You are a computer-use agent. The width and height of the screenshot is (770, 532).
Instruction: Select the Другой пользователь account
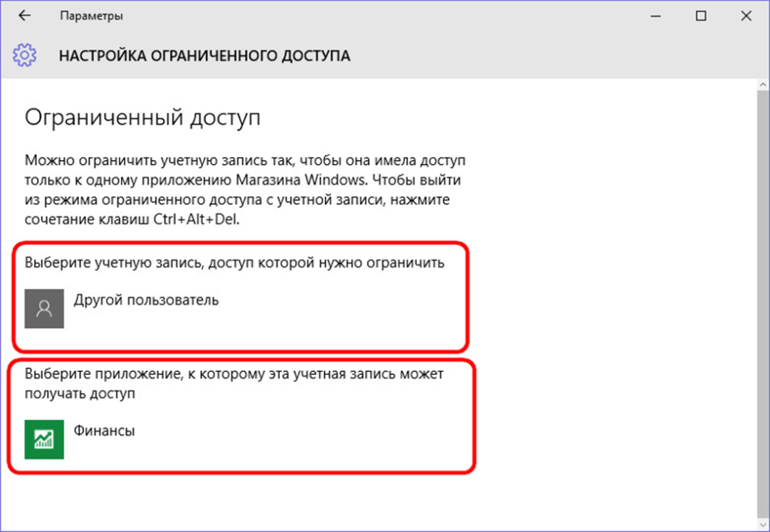coord(146,301)
